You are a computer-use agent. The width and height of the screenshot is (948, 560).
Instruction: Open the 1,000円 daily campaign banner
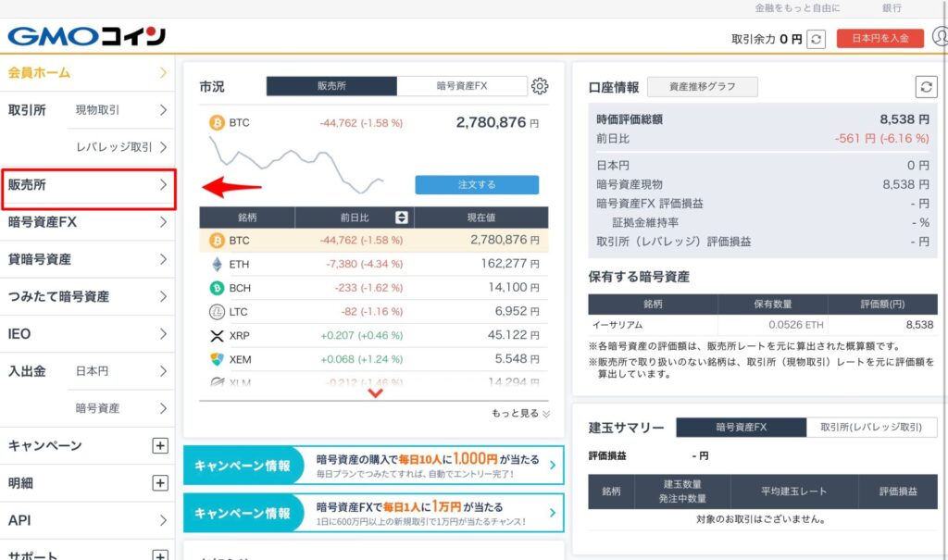pyautogui.click(x=374, y=465)
